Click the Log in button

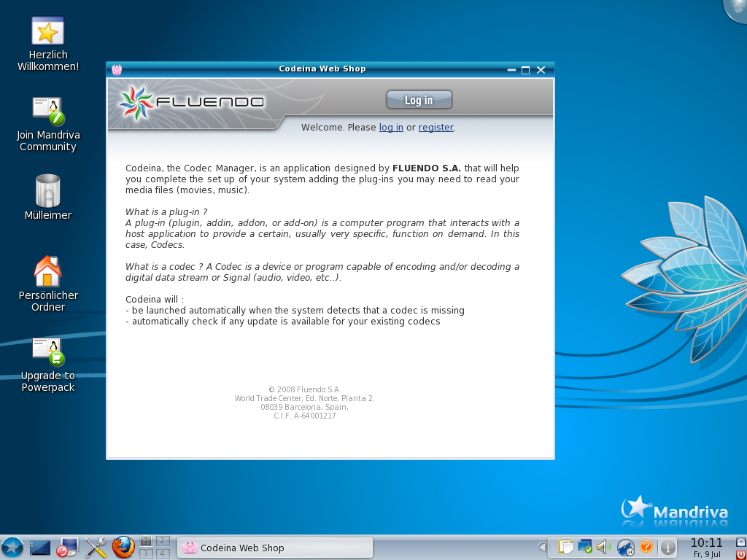pos(419,100)
